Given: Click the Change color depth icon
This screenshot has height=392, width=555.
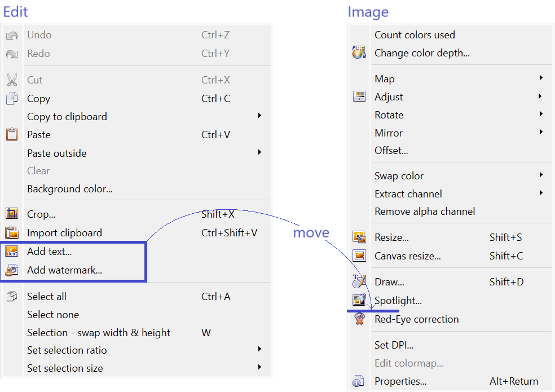Looking at the screenshot, I should click(359, 53).
